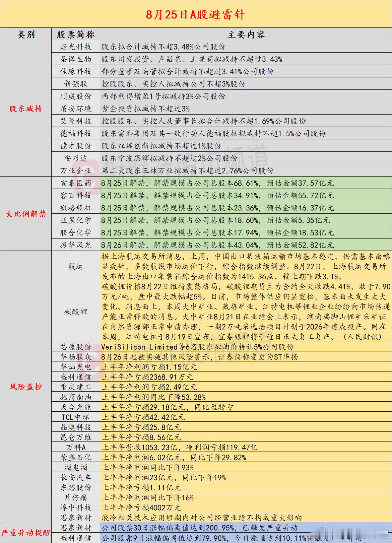Select stock name '联合化学'
This screenshot has height=543, width=392.
tap(76, 232)
